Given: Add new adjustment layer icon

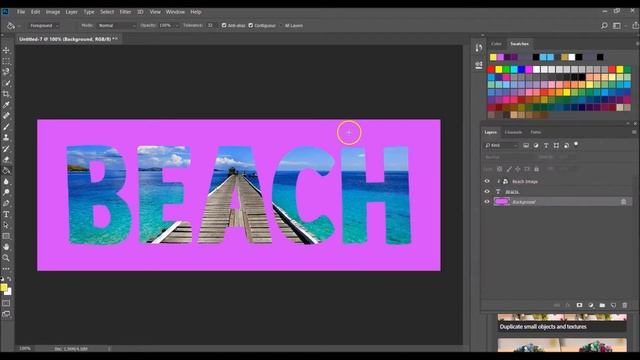Looking at the screenshot, I should click(591, 305).
